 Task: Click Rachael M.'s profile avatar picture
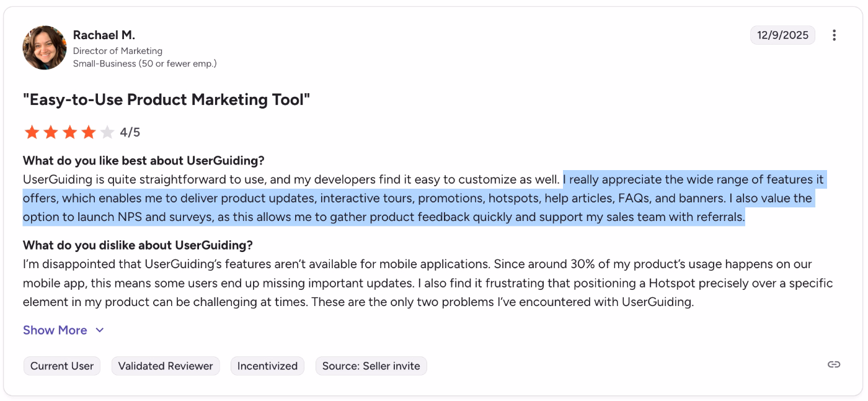click(x=44, y=47)
